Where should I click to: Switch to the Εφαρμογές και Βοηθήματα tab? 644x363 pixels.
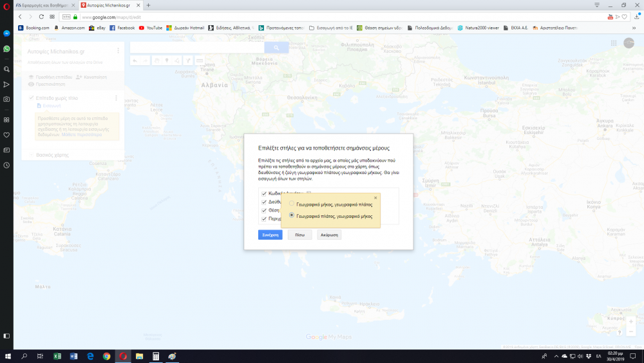click(44, 5)
